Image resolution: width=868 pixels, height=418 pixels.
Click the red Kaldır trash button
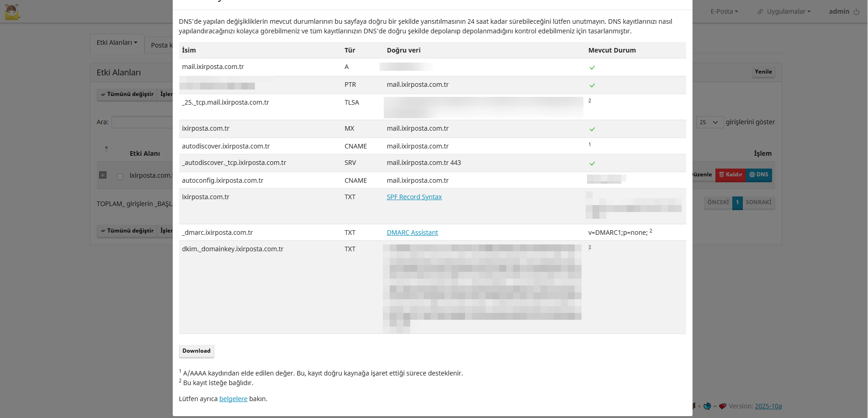click(x=730, y=175)
